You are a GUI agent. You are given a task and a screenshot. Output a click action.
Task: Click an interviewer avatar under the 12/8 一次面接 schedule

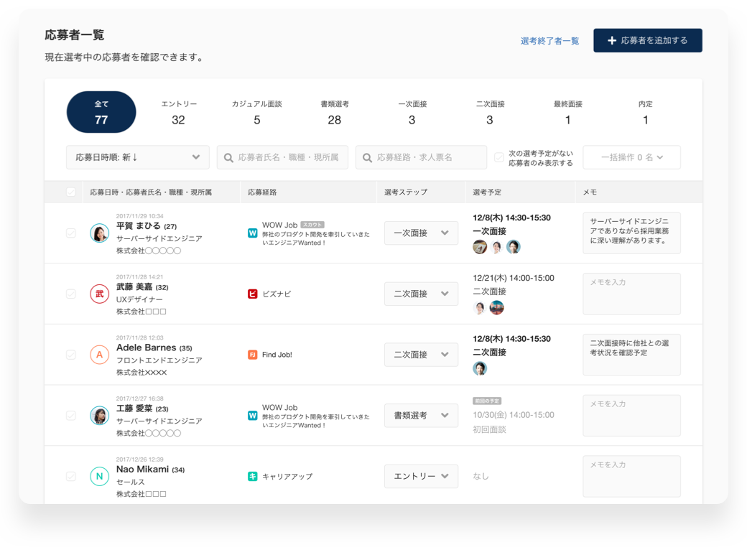(x=479, y=246)
